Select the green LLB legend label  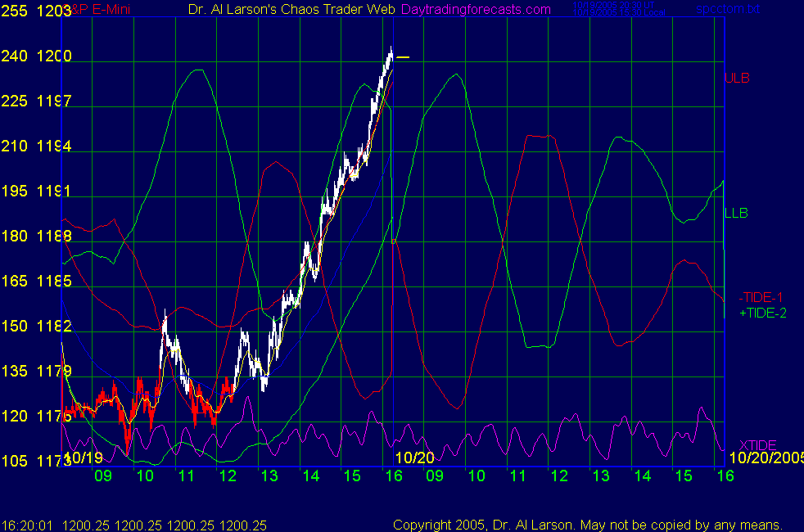click(x=736, y=213)
